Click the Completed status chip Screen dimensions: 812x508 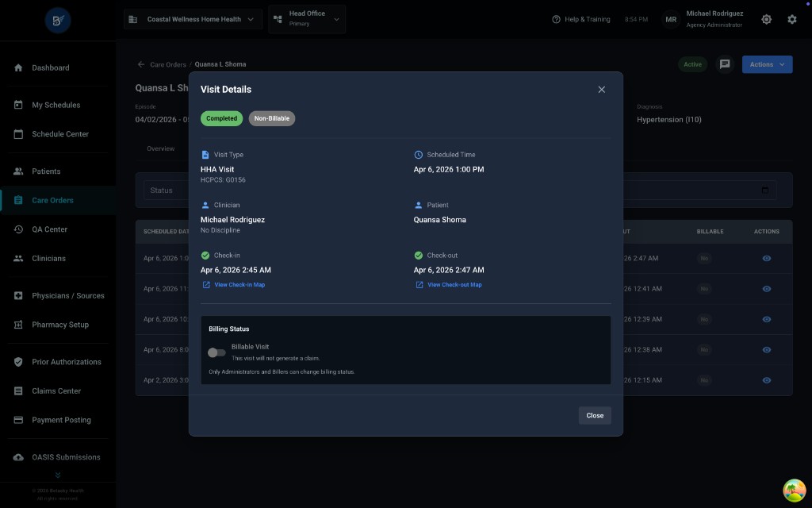(222, 118)
